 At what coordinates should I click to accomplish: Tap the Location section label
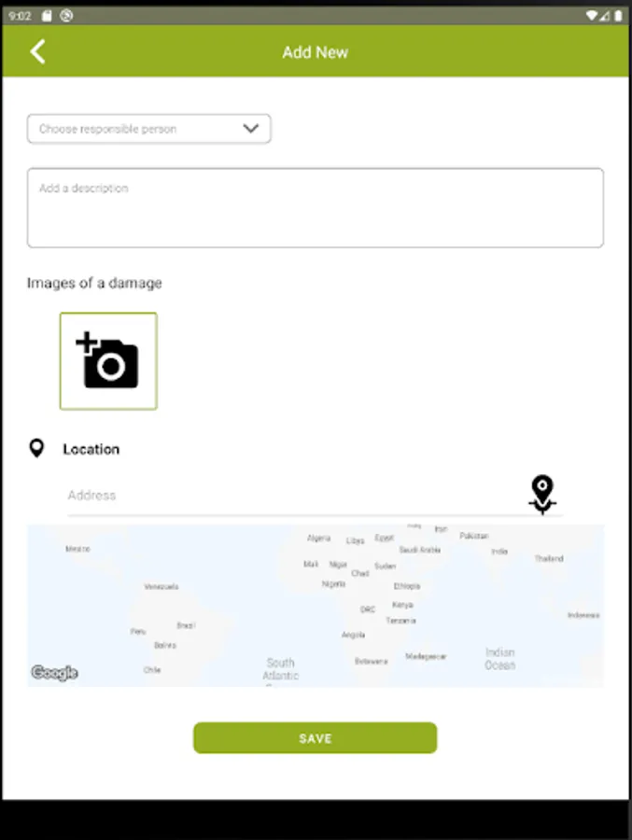[x=91, y=449]
